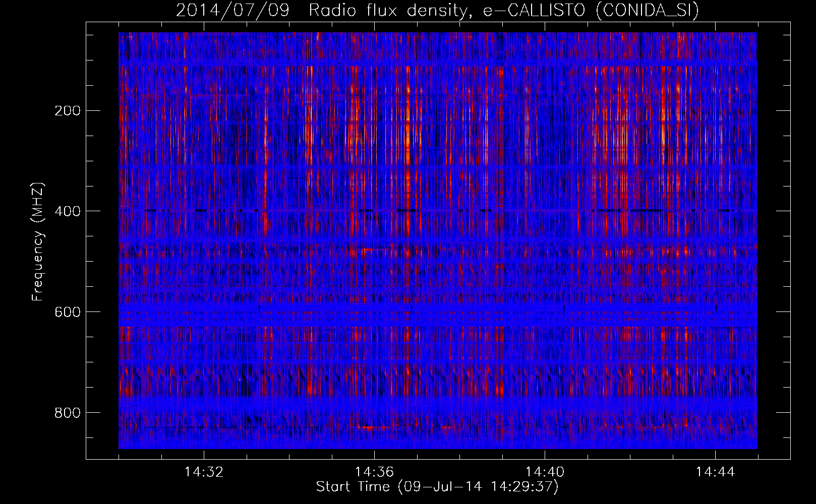This screenshot has height=504, width=816.
Task: Click the 14:44 time tick label
Action: [x=715, y=472]
